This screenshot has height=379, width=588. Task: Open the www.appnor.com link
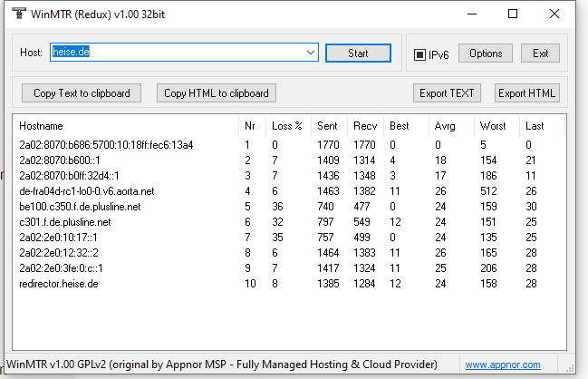503,364
